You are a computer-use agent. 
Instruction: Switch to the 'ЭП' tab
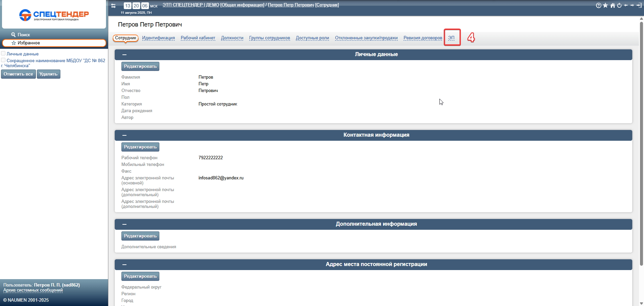[x=451, y=38]
